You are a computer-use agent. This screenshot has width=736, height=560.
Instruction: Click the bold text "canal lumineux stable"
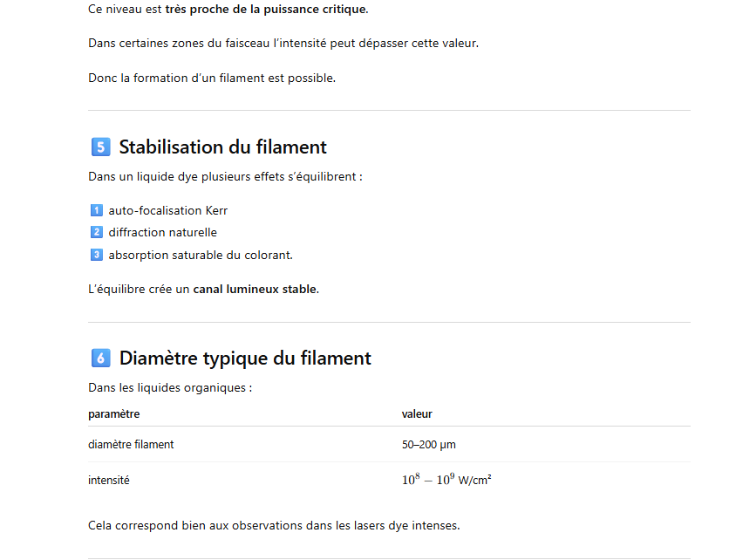pos(256,289)
